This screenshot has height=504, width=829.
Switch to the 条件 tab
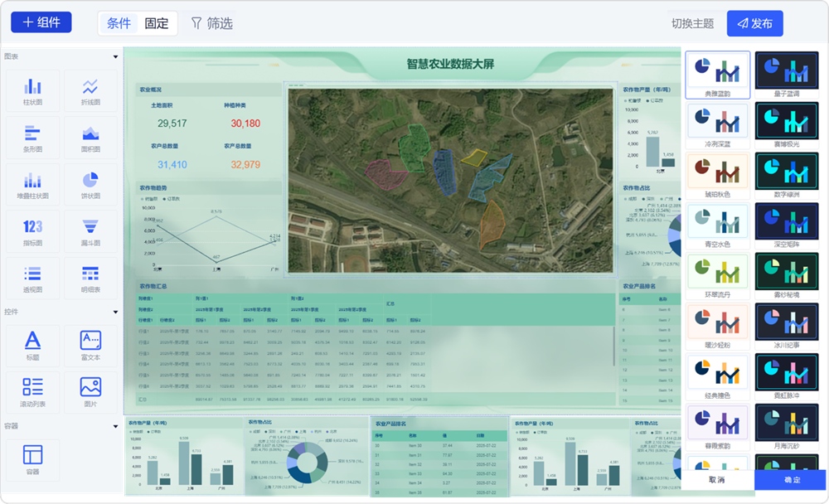click(119, 23)
